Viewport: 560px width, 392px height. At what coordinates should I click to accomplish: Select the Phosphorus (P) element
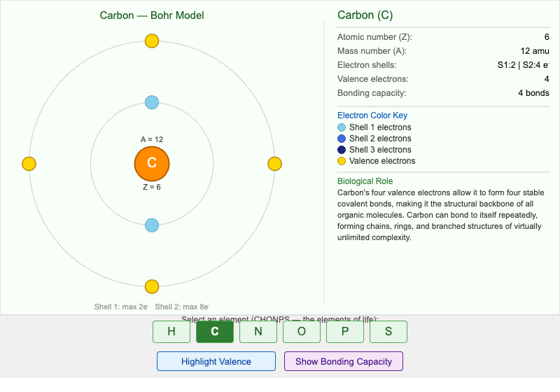(345, 332)
